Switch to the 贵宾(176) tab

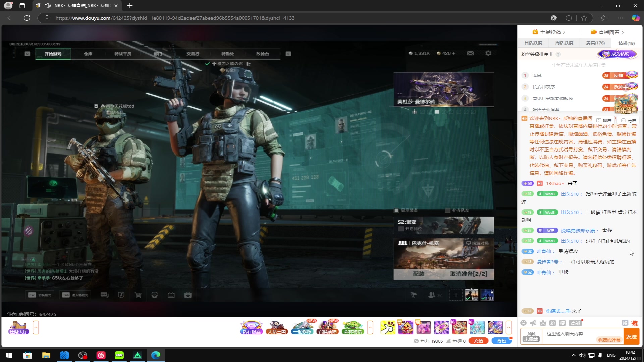coord(595,43)
